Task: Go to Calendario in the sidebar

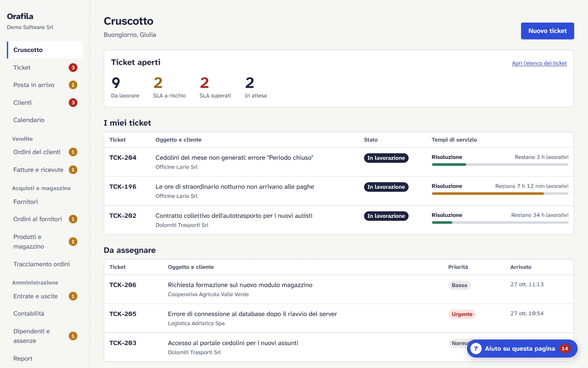Action: pyautogui.click(x=45, y=120)
